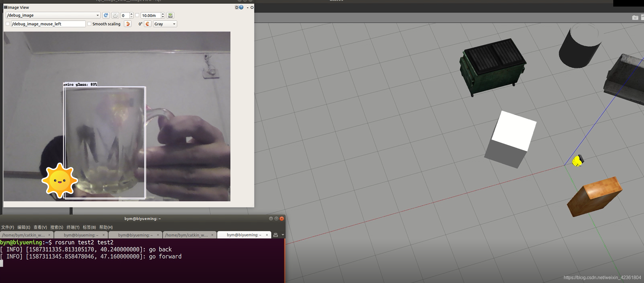Click the D dock button in Image View title
Image resolution: width=644 pixels, height=283 pixels.
[x=236, y=7]
